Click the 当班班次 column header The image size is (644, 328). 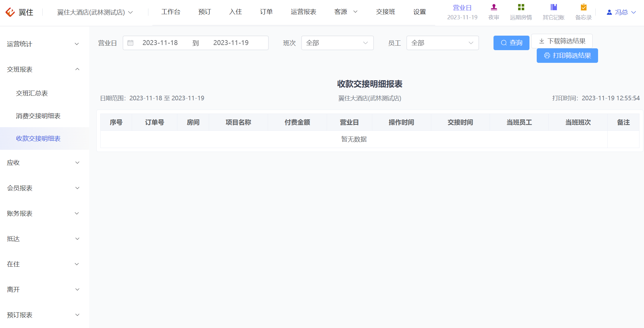click(x=578, y=122)
